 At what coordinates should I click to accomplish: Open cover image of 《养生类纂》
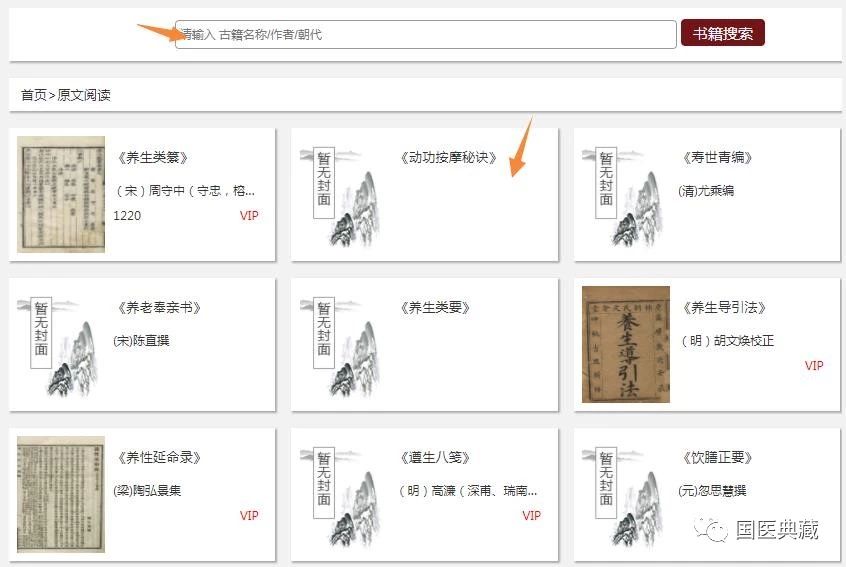click(x=61, y=194)
